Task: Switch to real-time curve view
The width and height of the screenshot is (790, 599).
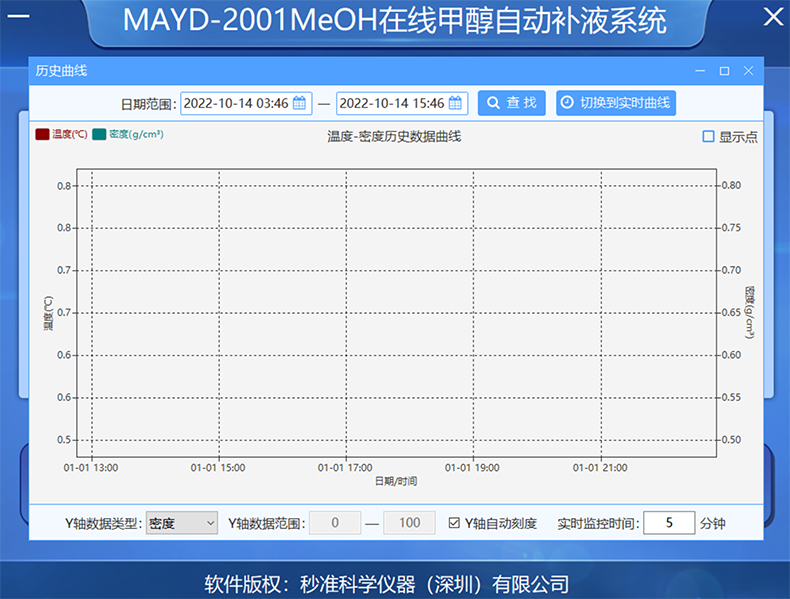Action: point(615,103)
